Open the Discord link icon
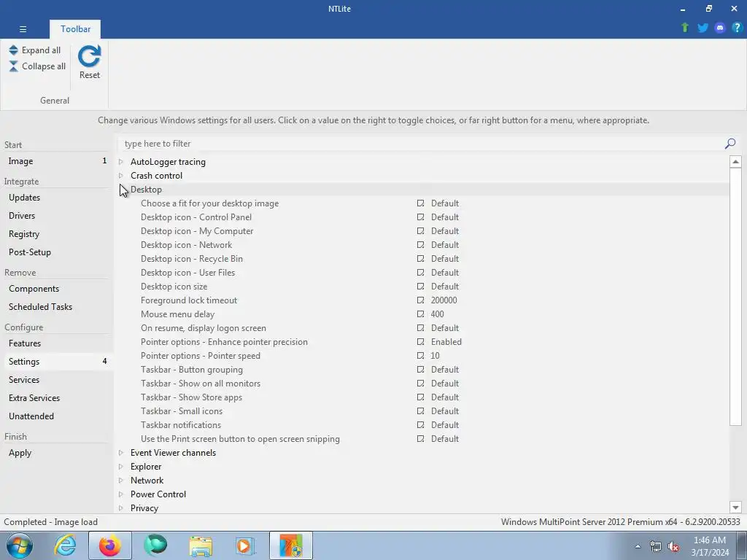747x560 pixels. (x=720, y=28)
